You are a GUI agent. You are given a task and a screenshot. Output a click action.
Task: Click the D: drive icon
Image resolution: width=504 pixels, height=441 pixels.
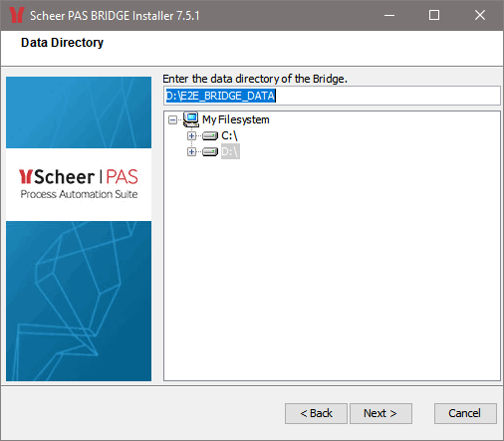tap(210, 152)
